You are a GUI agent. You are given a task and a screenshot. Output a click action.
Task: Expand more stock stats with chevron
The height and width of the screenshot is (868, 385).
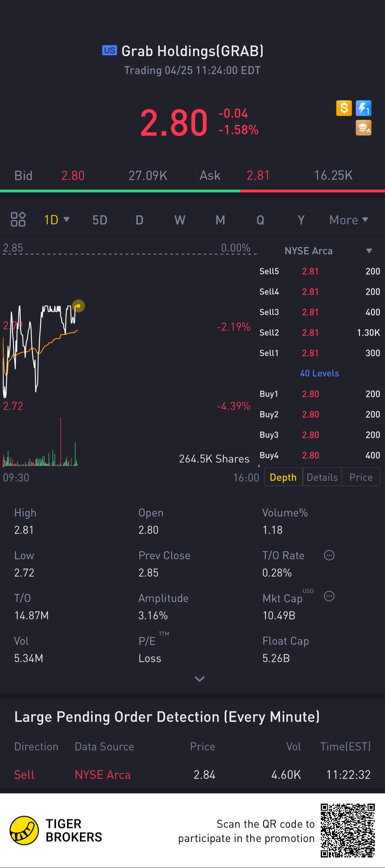coord(200,679)
